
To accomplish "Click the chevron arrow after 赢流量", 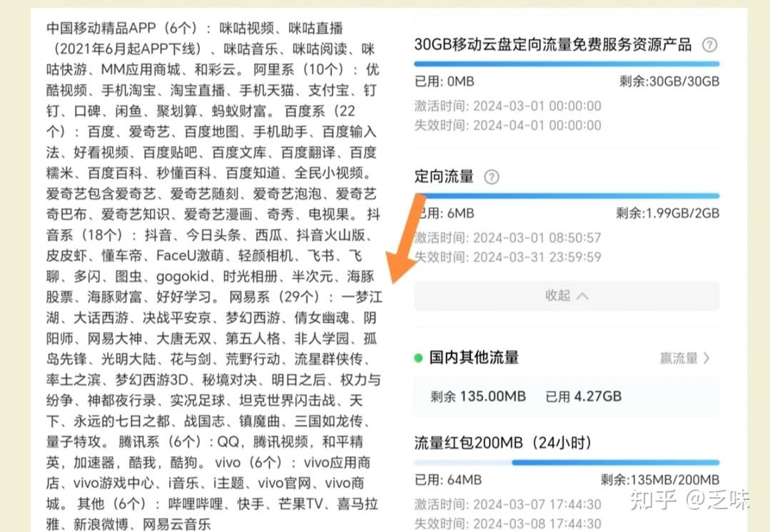I will [706, 358].
